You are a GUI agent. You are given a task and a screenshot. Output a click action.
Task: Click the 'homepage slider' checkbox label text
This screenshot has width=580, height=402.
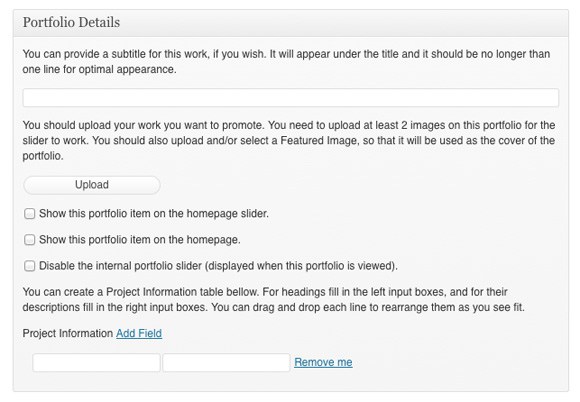pyautogui.click(x=154, y=214)
